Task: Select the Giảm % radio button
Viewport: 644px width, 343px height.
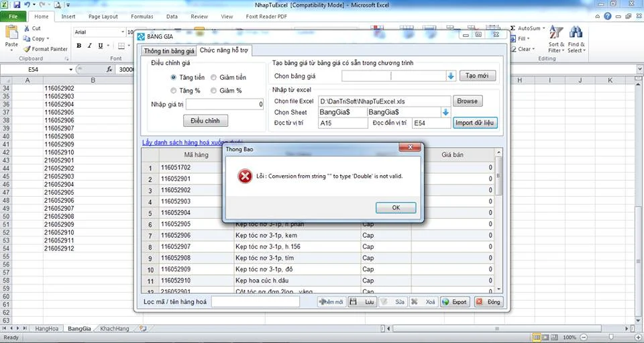Action: point(213,91)
